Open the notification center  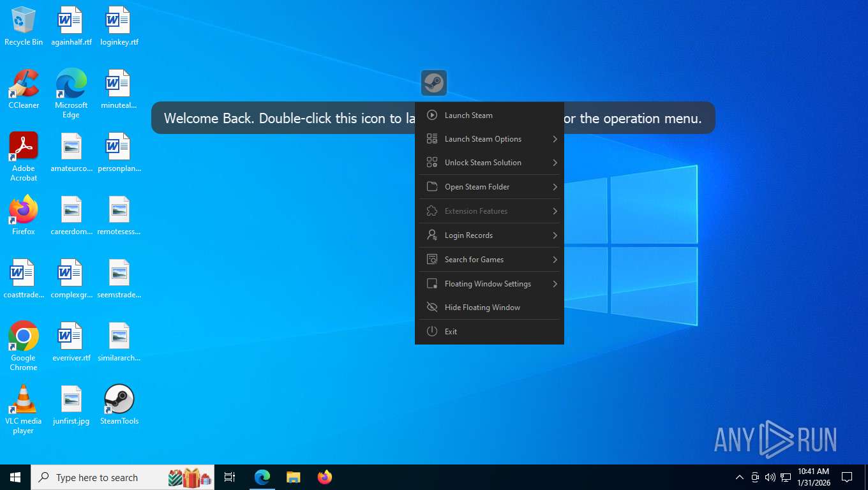[847, 477]
